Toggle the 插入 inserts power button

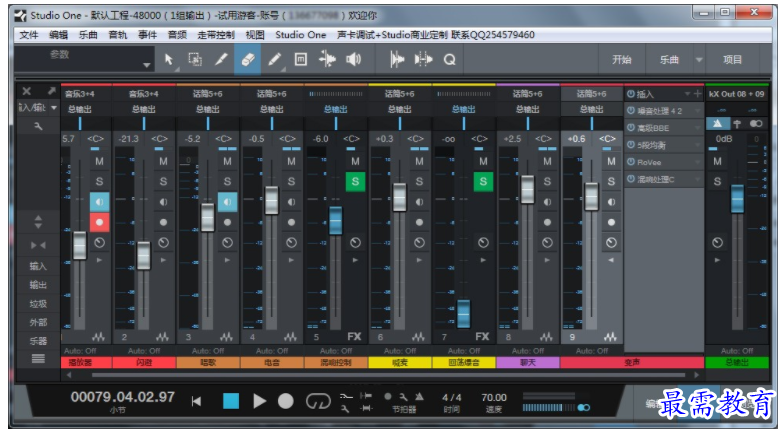pos(631,94)
